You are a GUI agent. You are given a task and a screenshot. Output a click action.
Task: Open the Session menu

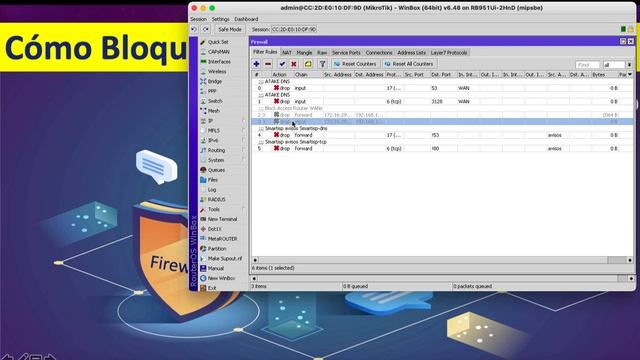198,19
